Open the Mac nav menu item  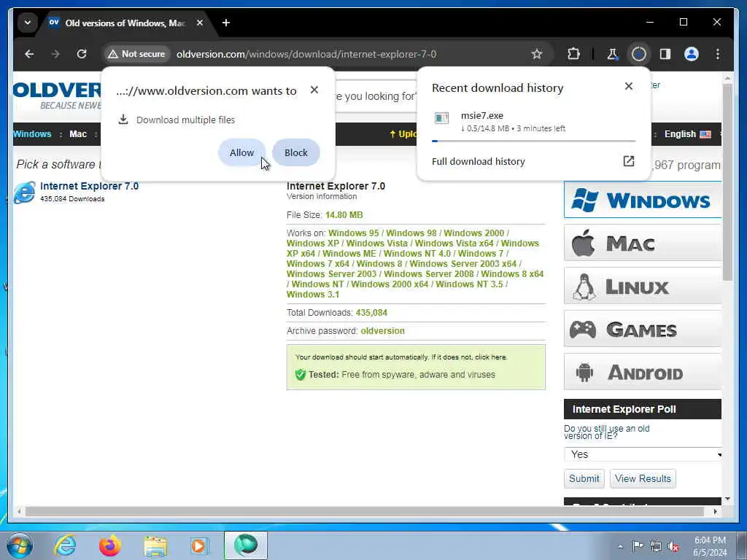pyautogui.click(x=78, y=134)
